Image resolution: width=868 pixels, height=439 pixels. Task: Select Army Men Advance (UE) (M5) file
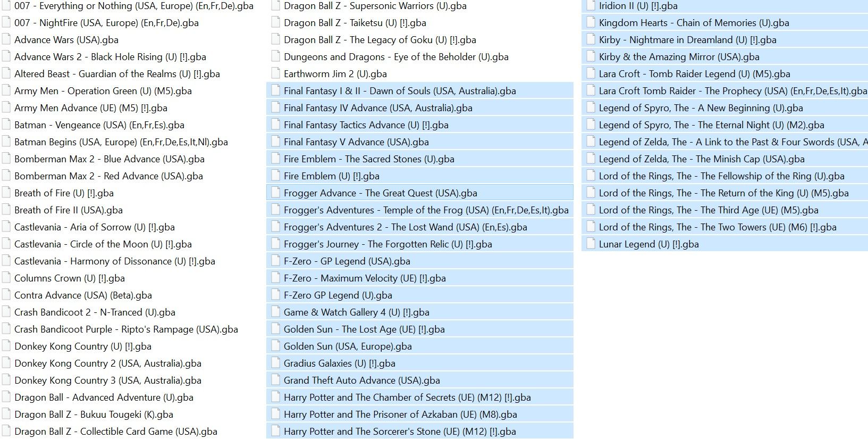pyautogui.click(x=91, y=108)
